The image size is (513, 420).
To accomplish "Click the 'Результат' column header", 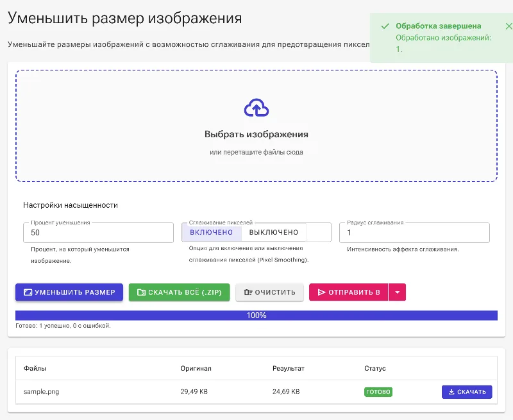I will [289, 368].
